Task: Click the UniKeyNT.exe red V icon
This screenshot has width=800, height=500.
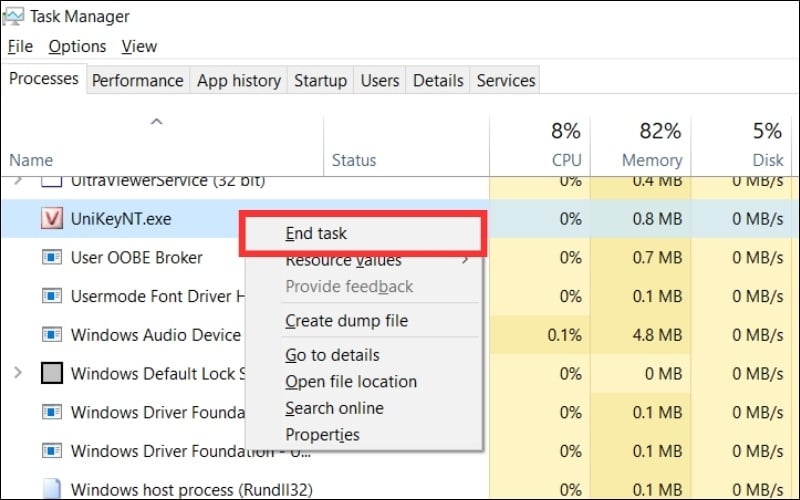Action: [x=52, y=218]
